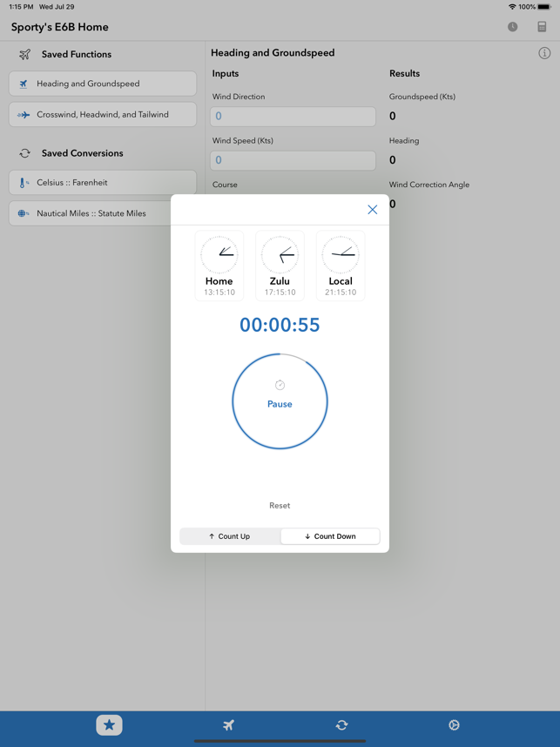Open Heading and Groundspeed saved function

click(x=103, y=84)
